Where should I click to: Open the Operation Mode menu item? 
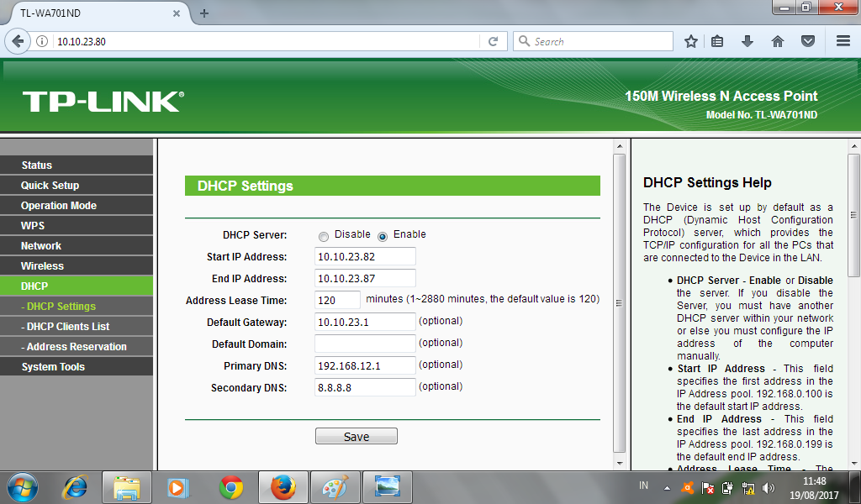tap(77, 206)
